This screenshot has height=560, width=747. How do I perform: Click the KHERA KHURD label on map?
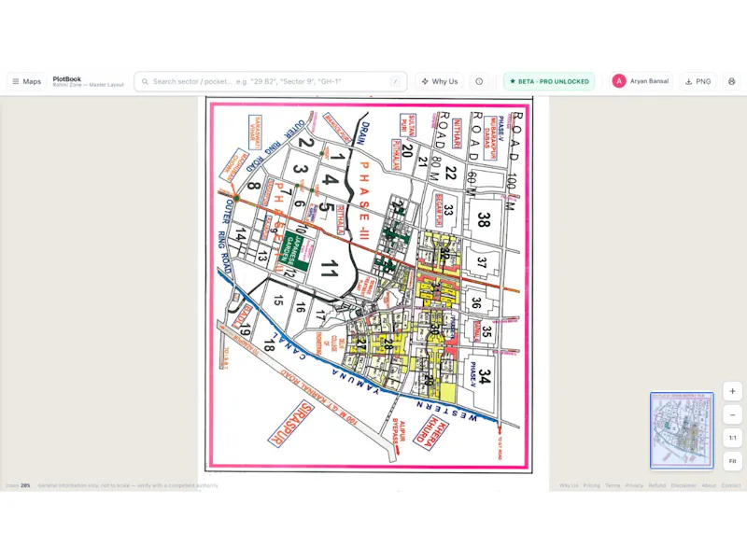[x=430, y=432]
